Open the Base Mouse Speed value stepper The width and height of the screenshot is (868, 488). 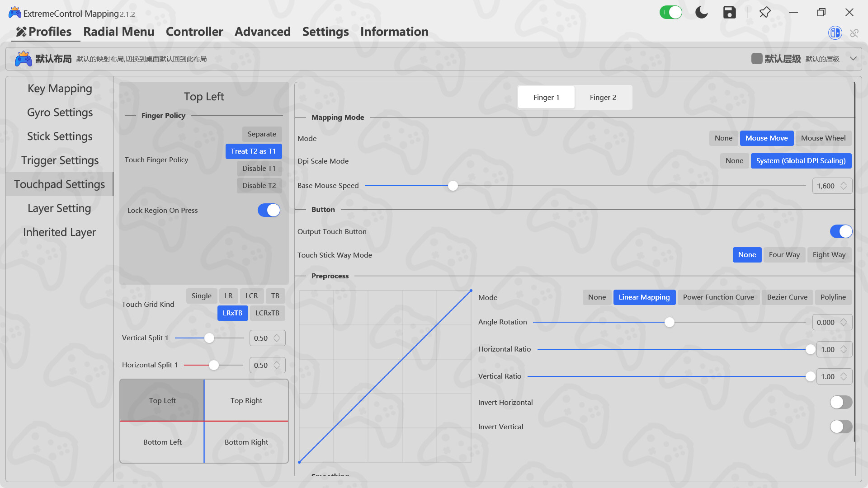pos(843,185)
